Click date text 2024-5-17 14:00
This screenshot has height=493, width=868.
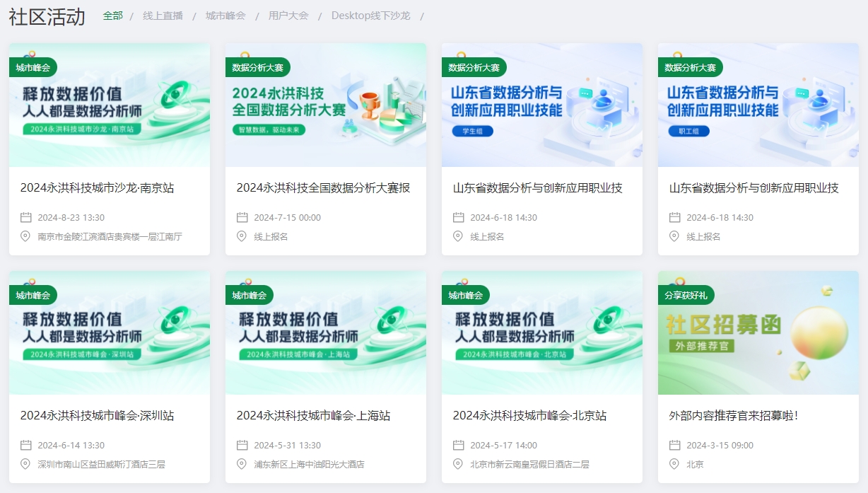[x=504, y=446]
